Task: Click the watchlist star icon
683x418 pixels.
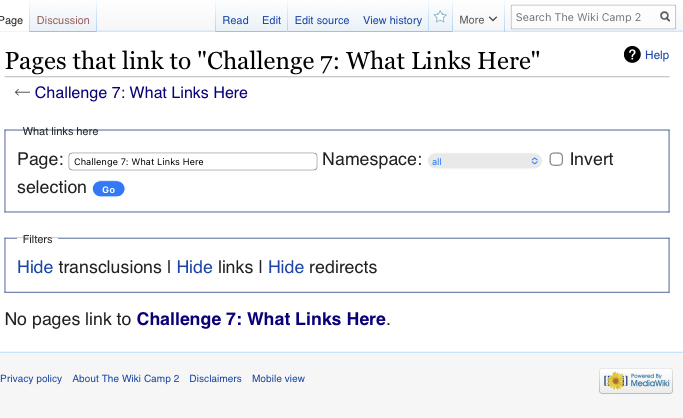Action: click(440, 18)
